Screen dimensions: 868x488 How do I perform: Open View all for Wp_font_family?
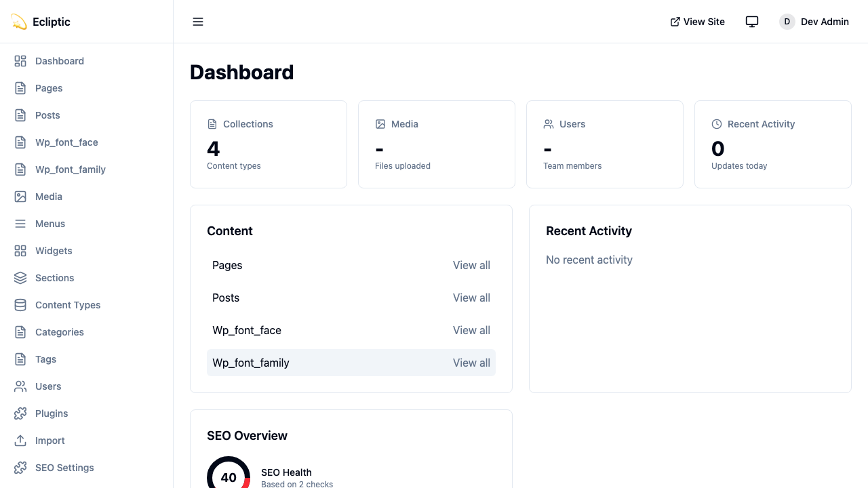pyautogui.click(x=471, y=363)
